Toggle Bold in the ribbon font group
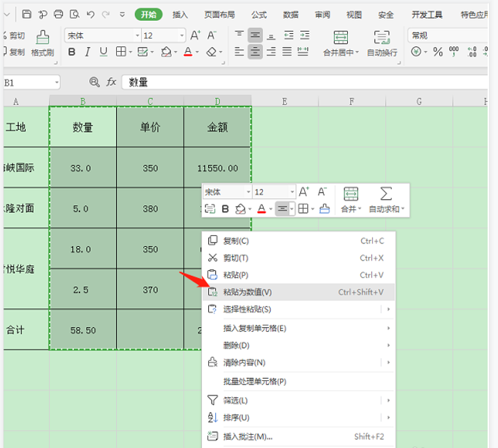Image resolution: width=498 pixels, height=448 pixels. click(71, 52)
